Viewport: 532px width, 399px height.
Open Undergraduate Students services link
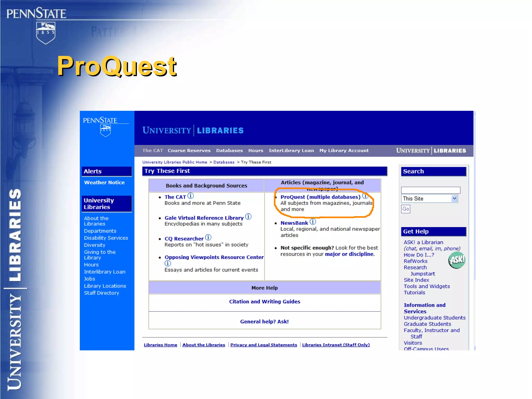pyautogui.click(x=435, y=318)
